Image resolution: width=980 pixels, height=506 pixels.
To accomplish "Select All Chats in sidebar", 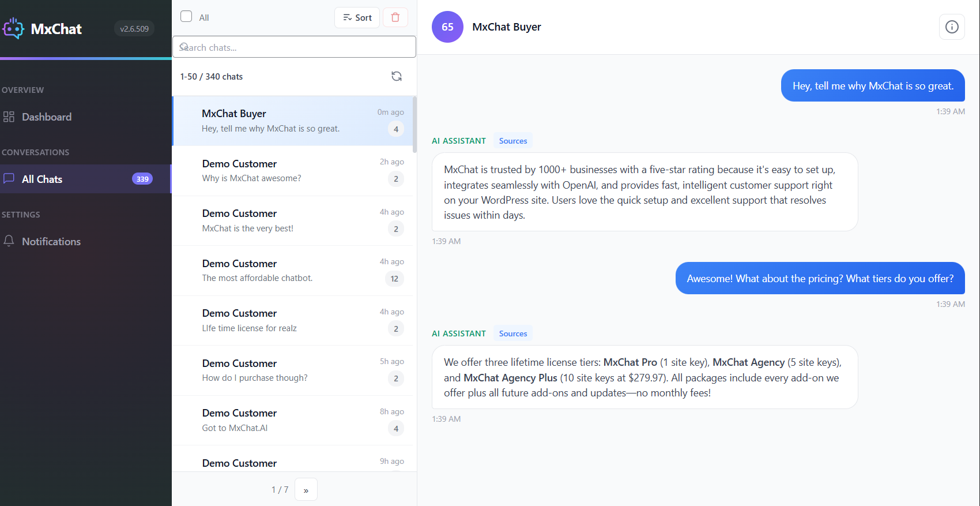I will pyautogui.click(x=85, y=179).
